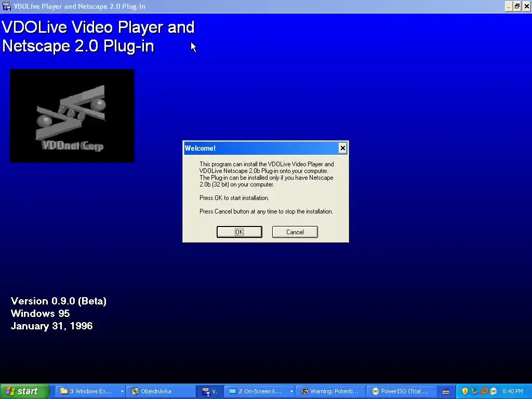Select the VDOLive installer taskbar button
This screenshot has width=532, height=399.
[x=210, y=391]
